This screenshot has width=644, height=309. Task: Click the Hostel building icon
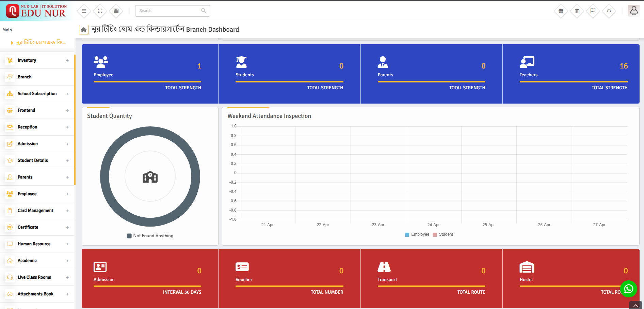pyautogui.click(x=527, y=267)
